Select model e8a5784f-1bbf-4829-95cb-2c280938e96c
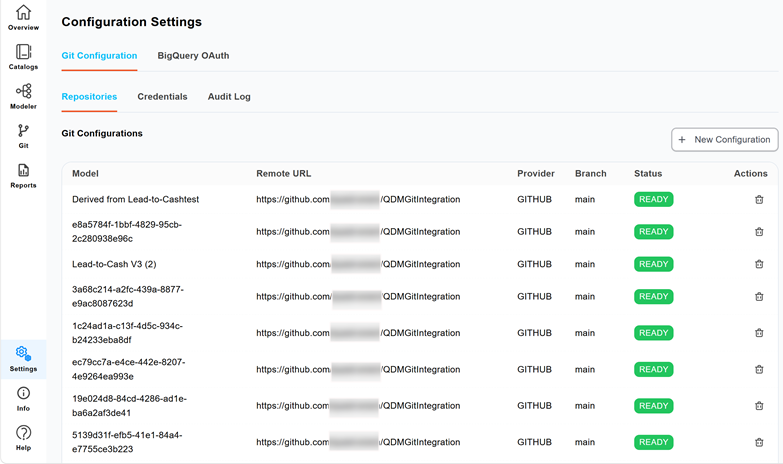 (x=127, y=232)
